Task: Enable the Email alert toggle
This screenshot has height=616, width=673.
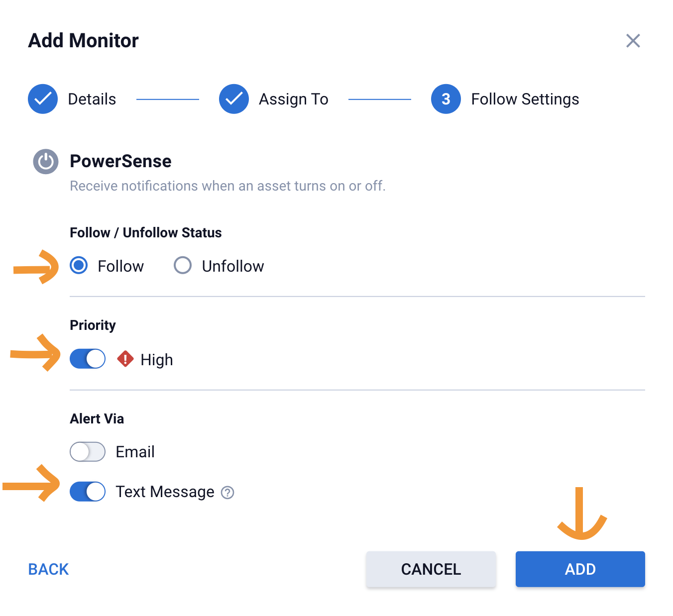Action: 88,452
